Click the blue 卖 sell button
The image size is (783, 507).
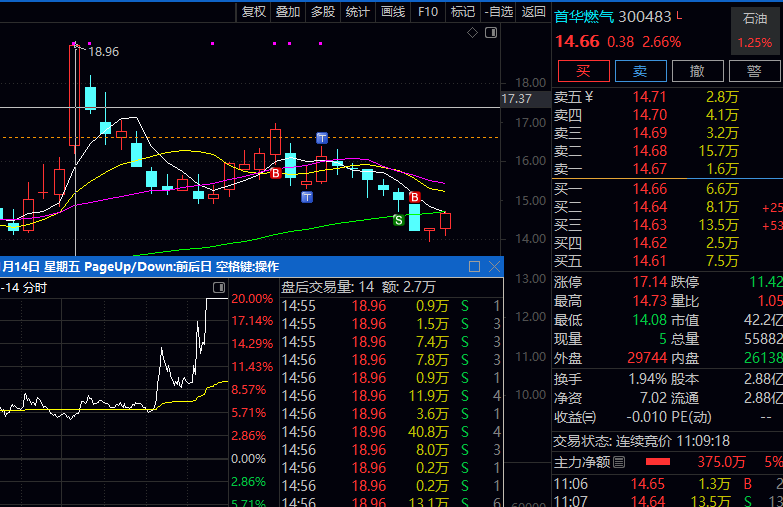pyautogui.click(x=640, y=71)
